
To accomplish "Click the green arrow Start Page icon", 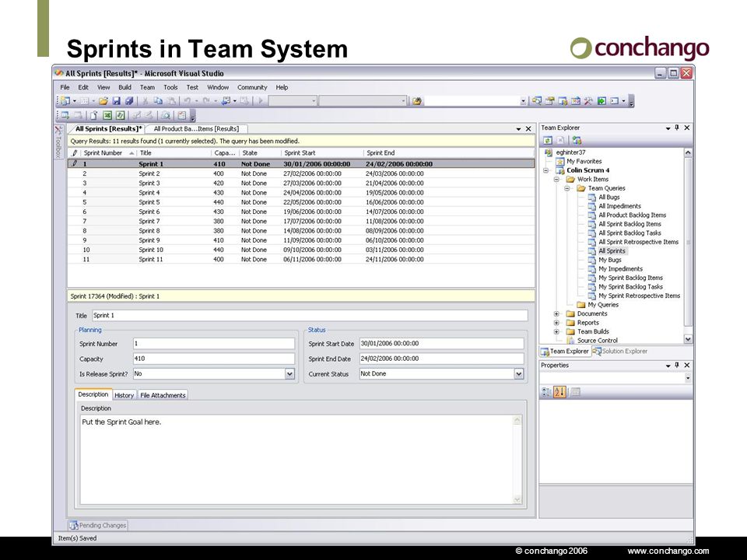I will pos(601,101).
